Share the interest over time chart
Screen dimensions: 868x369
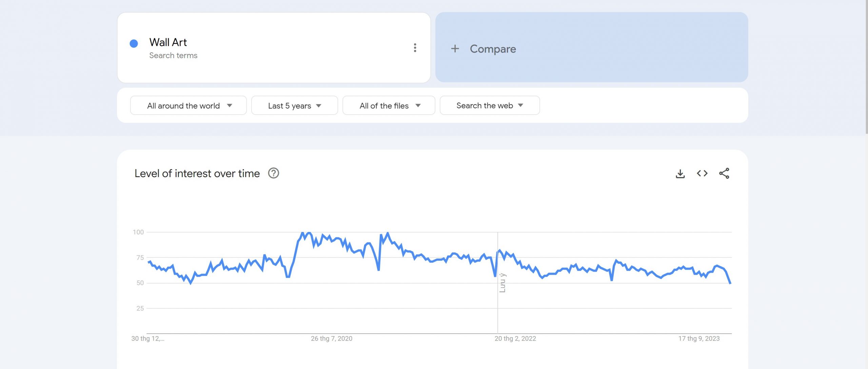point(724,174)
